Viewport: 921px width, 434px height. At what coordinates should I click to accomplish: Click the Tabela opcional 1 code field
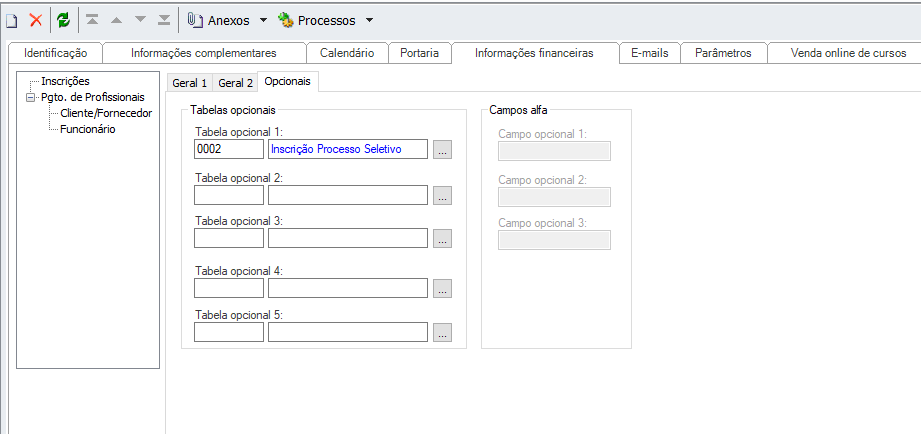(x=229, y=149)
